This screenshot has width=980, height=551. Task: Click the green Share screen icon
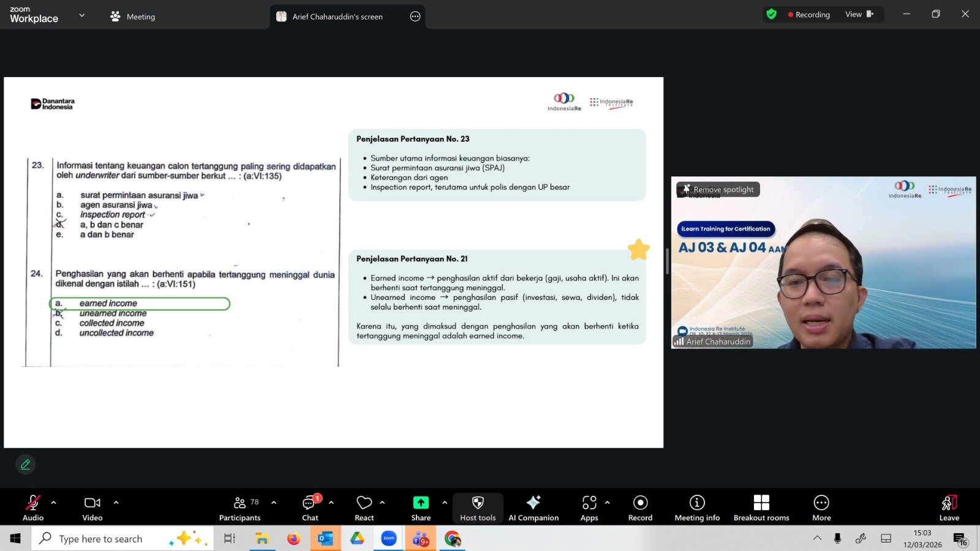[421, 503]
